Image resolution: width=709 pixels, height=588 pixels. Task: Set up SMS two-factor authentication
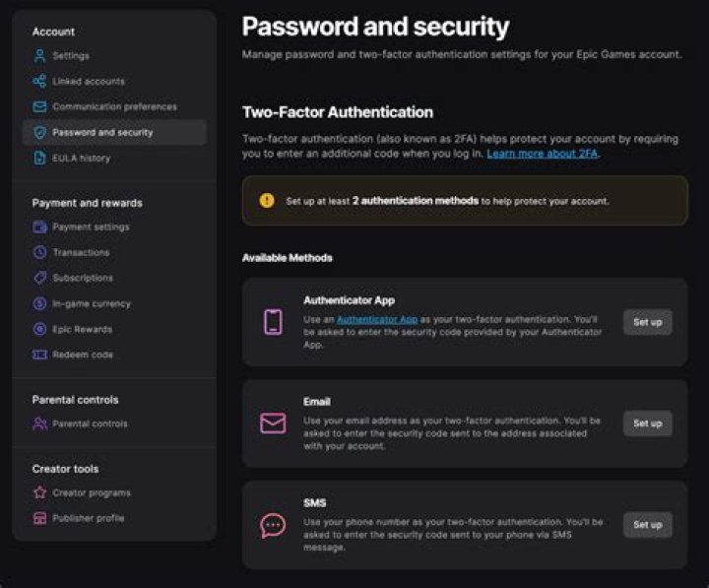pos(647,525)
